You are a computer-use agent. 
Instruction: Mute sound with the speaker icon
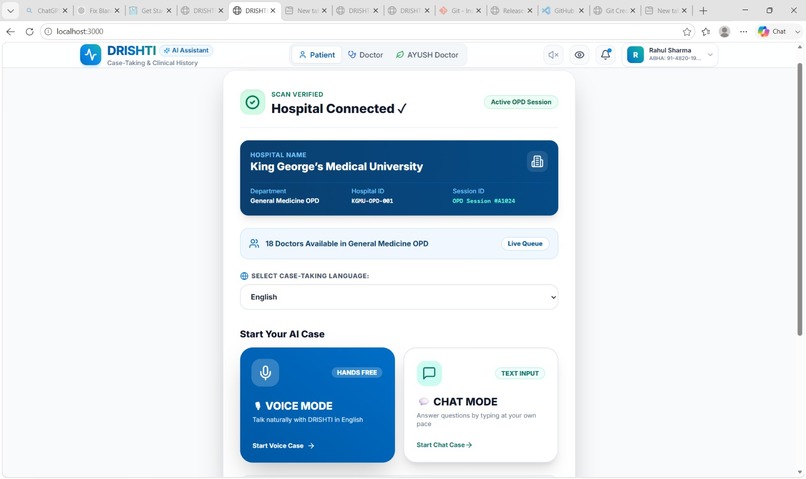pos(553,55)
